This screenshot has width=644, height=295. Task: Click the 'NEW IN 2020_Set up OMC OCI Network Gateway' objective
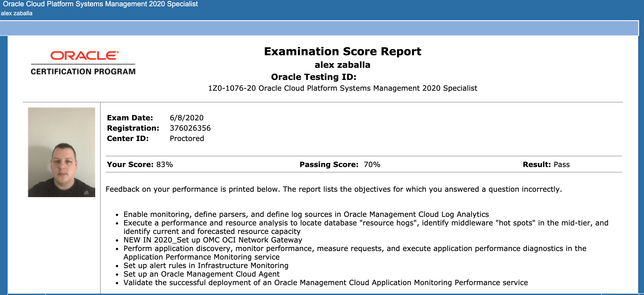[x=213, y=240]
